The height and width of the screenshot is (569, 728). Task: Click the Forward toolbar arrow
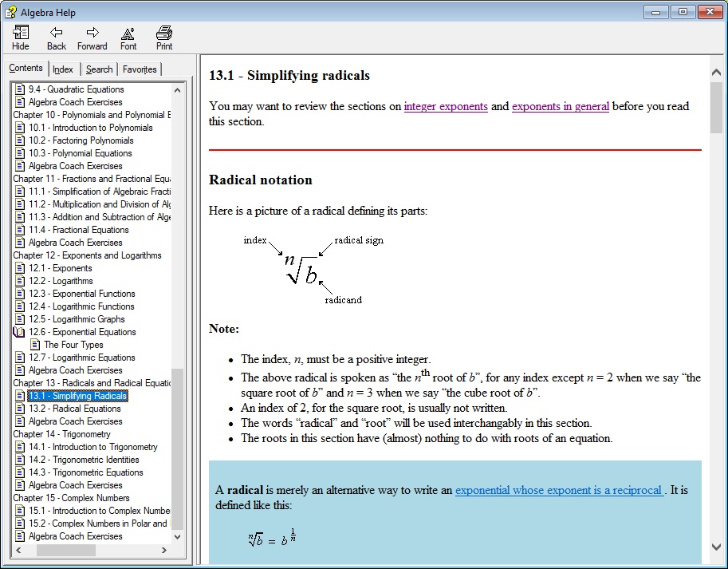tap(92, 33)
